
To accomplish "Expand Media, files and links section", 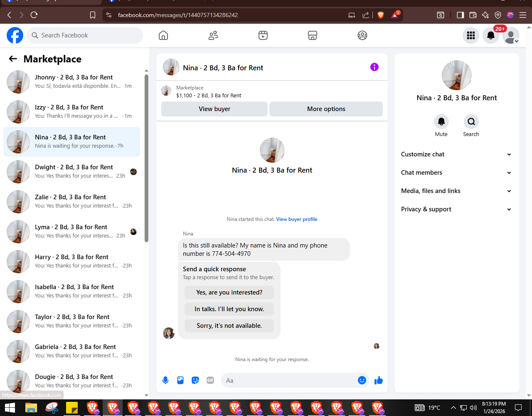I will pos(456,191).
